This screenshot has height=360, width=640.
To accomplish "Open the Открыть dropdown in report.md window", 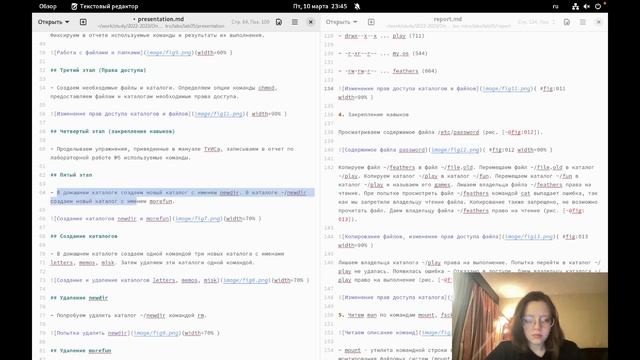I will tap(341, 22).
